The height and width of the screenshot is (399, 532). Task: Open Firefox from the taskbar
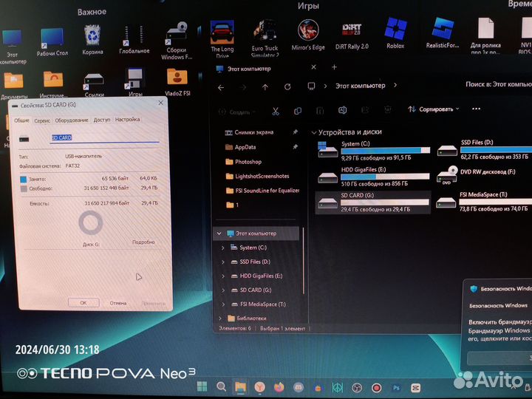tap(279, 387)
